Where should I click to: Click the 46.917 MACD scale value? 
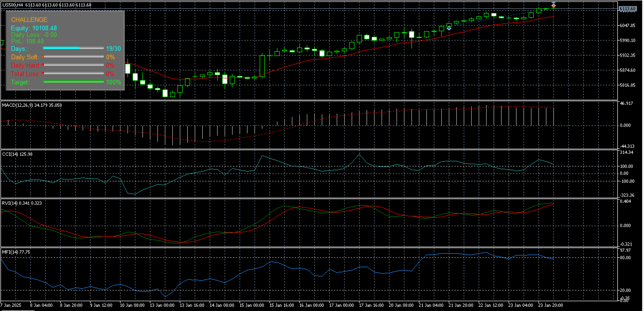pyautogui.click(x=626, y=103)
